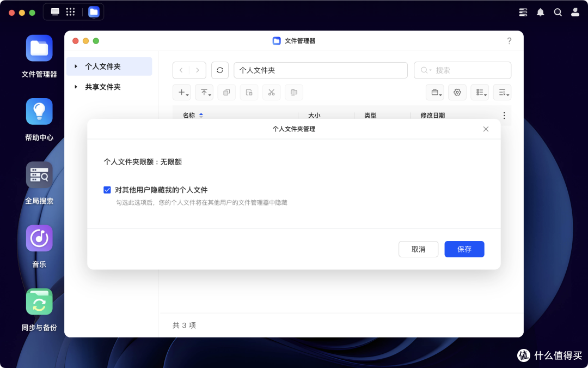Screen dimensions: 588x368
Task: Open the Sync and Backup app
Action: point(39,301)
